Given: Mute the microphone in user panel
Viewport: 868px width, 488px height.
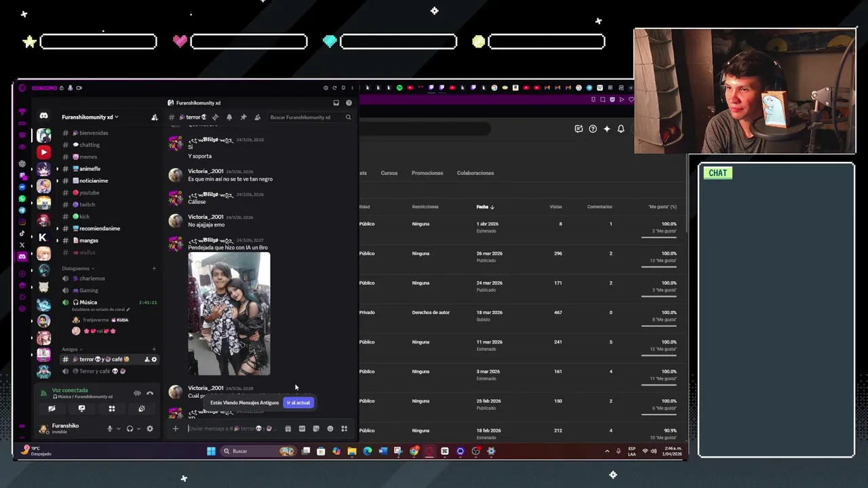Looking at the screenshot, I should pos(109,428).
